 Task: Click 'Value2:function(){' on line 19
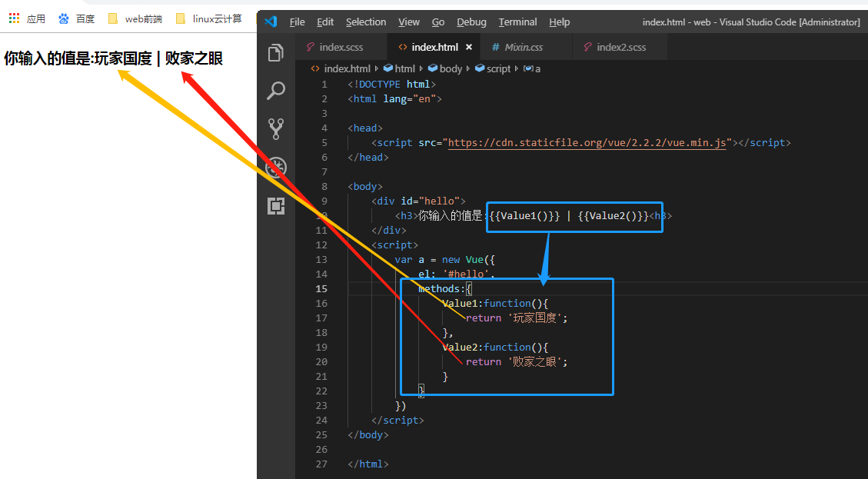[495, 348]
